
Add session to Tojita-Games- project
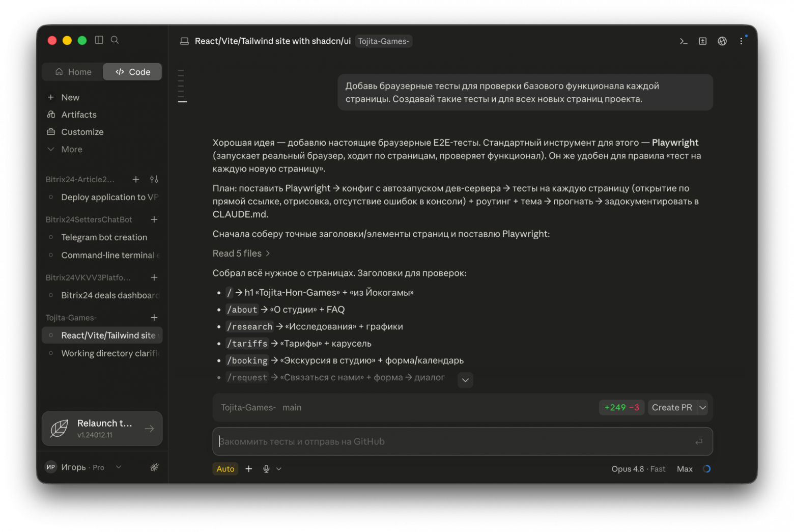pos(154,318)
